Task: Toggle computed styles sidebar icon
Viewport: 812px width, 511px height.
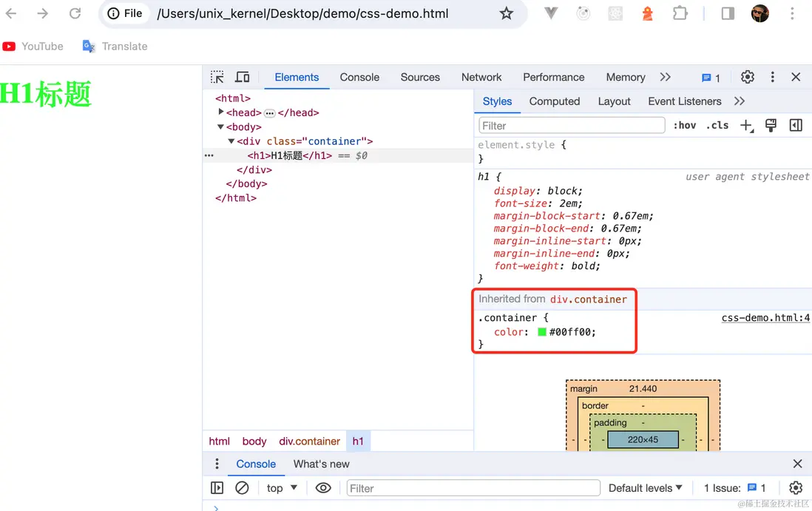Action: [x=796, y=126]
